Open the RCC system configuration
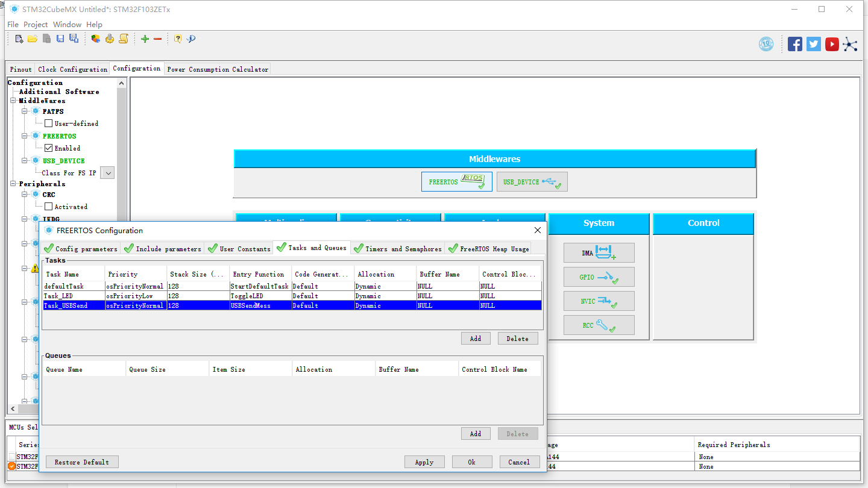Image resolution: width=868 pixels, height=488 pixels. [599, 325]
